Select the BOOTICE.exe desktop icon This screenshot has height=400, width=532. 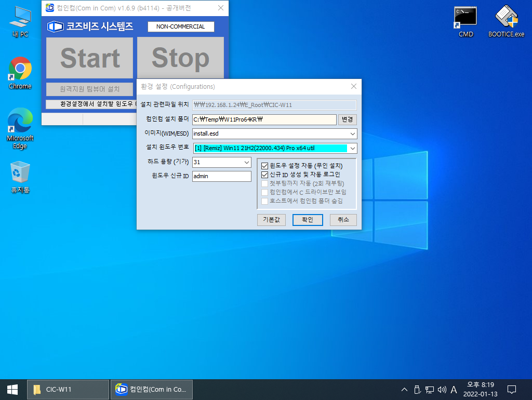click(506, 21)
